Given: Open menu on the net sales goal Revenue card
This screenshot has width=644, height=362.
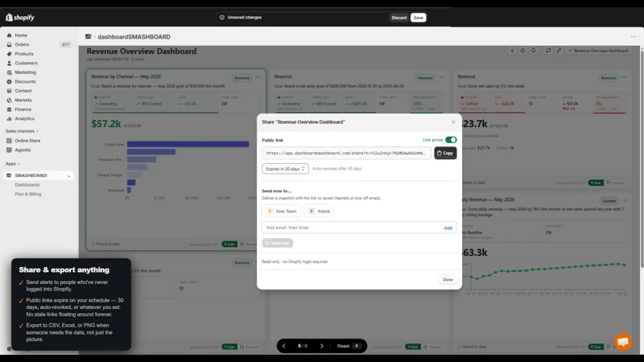Looking at the screenshot, I should [441, 77].
